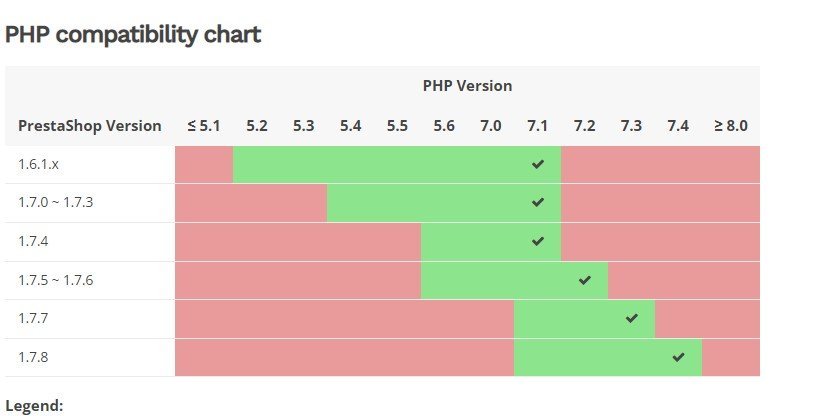
Task: Click the '≥ 8.0' column header
Action: [731, 126]
